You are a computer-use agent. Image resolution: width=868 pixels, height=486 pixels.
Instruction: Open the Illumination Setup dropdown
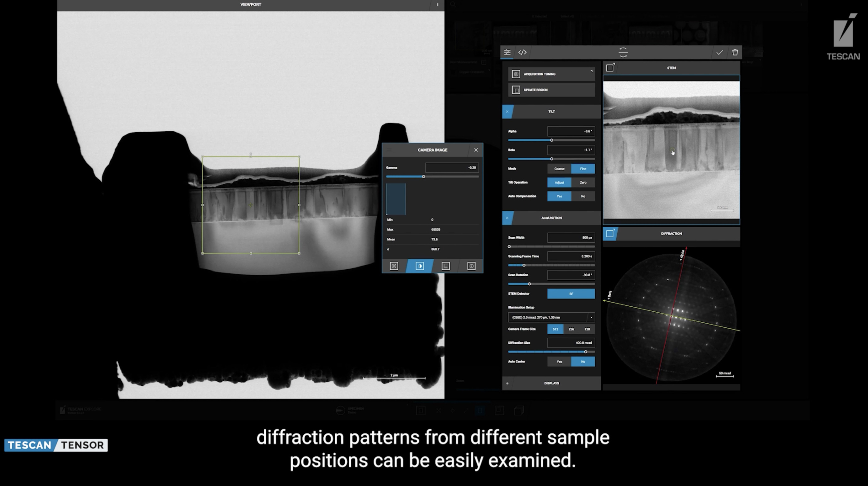591,317
